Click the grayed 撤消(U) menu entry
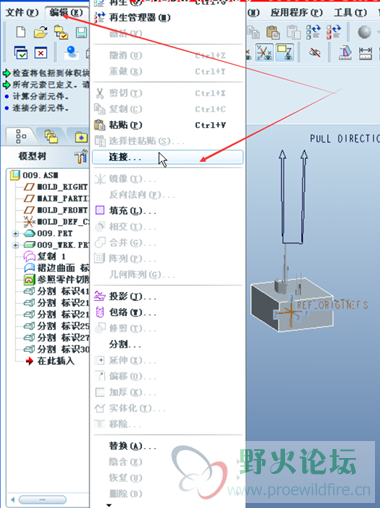 pos(168,55)
